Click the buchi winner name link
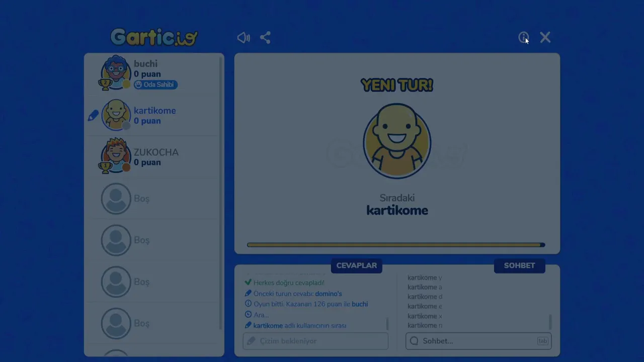 (x=360, y=304)
